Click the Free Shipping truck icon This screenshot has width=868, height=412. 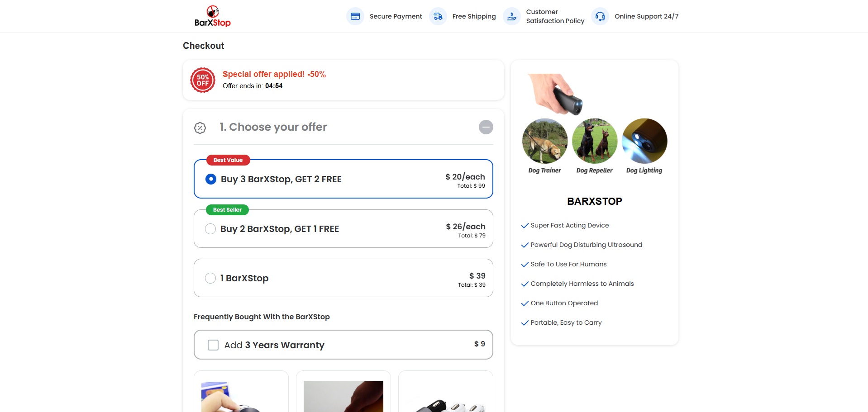pos(438,16)
